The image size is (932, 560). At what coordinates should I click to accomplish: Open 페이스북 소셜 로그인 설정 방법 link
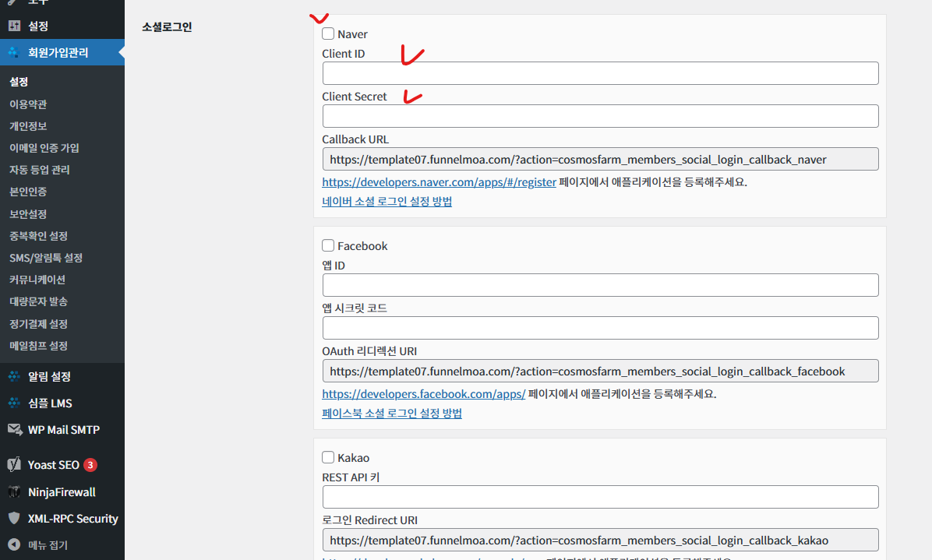point(392,413)
